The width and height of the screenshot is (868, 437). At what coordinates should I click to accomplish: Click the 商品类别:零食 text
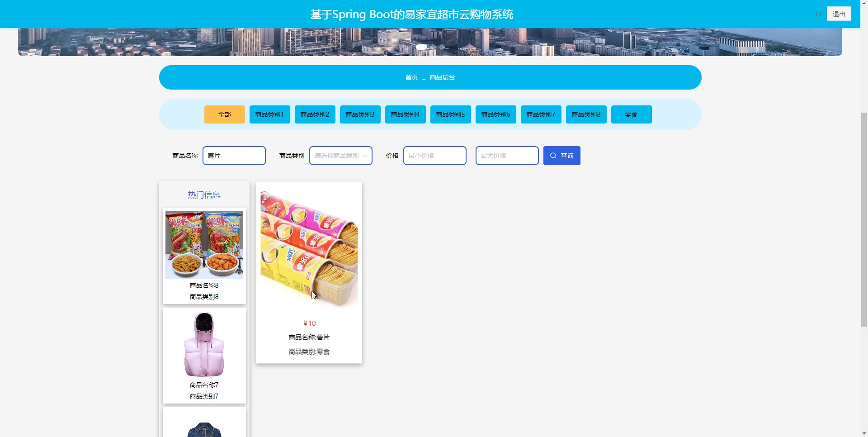tap(309, 352)
